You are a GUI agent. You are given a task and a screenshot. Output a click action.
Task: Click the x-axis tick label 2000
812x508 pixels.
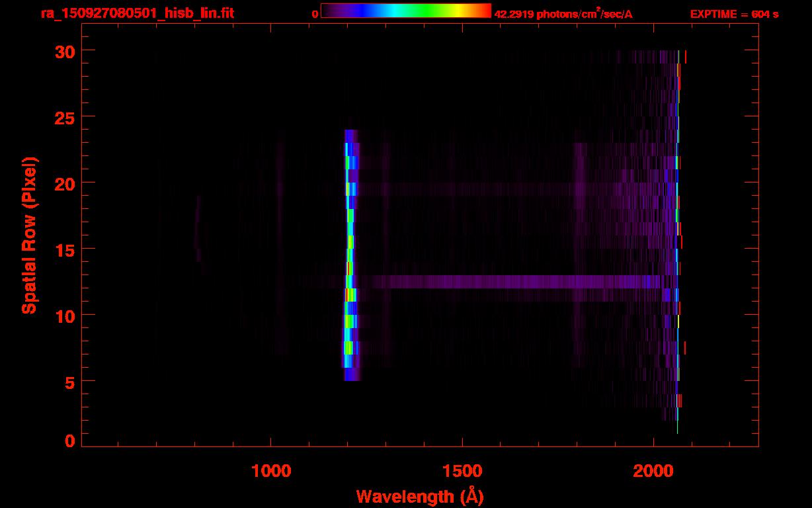[653, 471]
